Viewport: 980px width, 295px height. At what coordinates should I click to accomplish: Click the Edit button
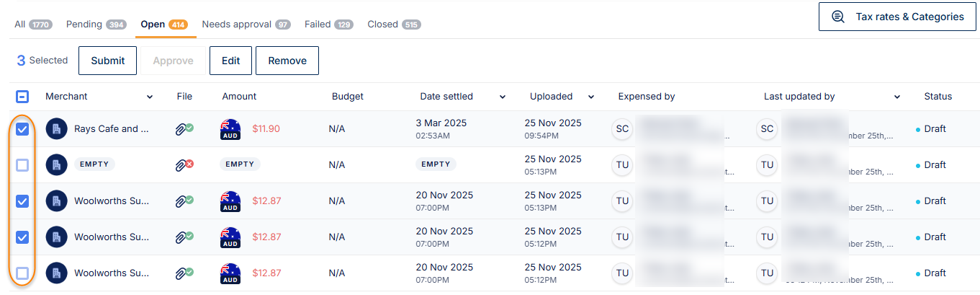click(230, 61)
